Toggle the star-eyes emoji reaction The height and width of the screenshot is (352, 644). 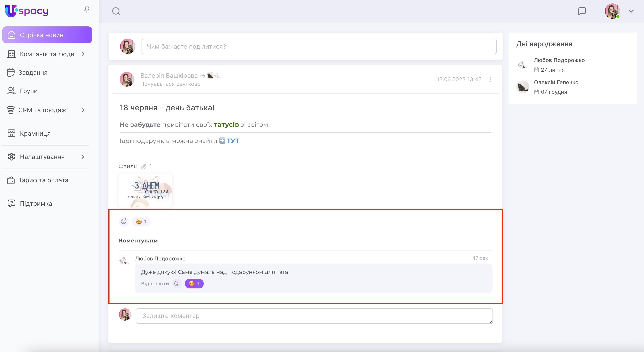click(x=141, y=222)
